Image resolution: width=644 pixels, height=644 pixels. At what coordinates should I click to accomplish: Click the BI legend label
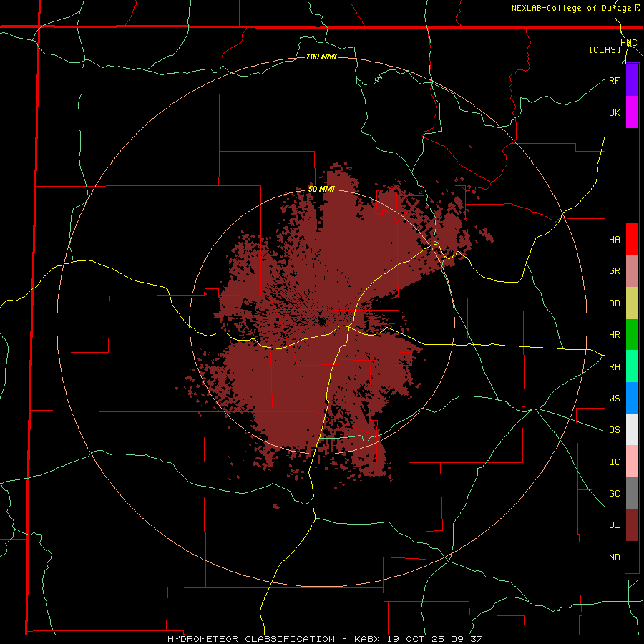click(x=614, y=525)
